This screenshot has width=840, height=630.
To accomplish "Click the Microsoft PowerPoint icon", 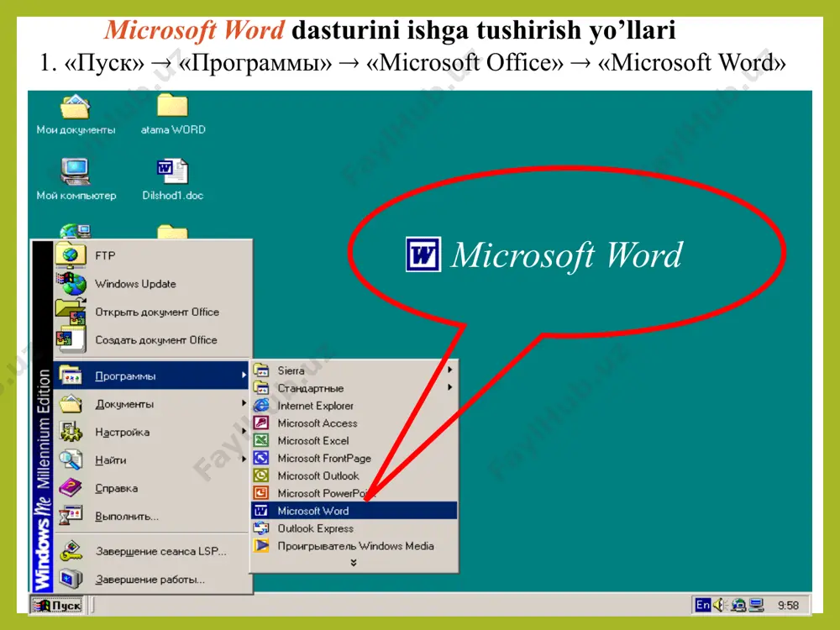I will [261, 493].
